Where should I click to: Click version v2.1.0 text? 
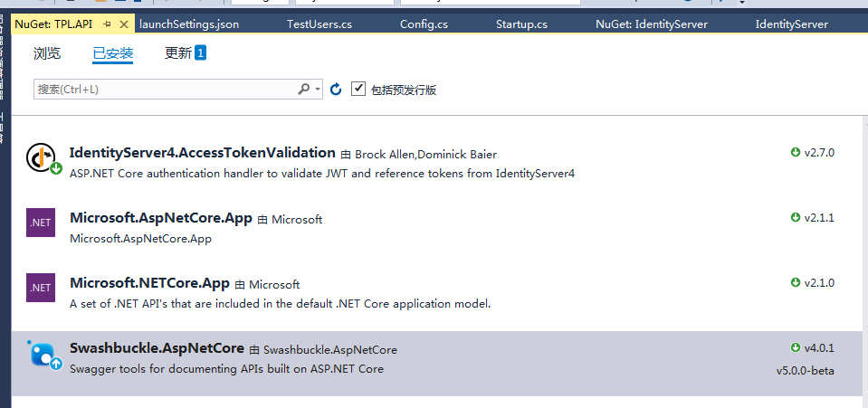click(x=819, y=283)
